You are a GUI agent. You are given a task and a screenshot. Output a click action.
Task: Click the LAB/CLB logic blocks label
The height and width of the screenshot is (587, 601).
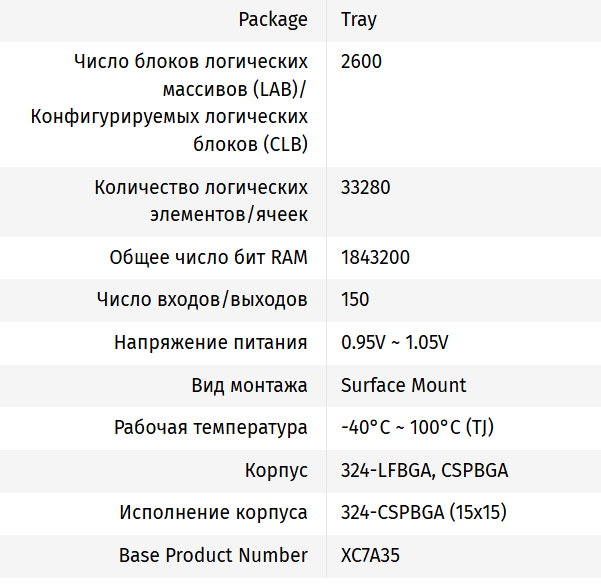point(169,103)
